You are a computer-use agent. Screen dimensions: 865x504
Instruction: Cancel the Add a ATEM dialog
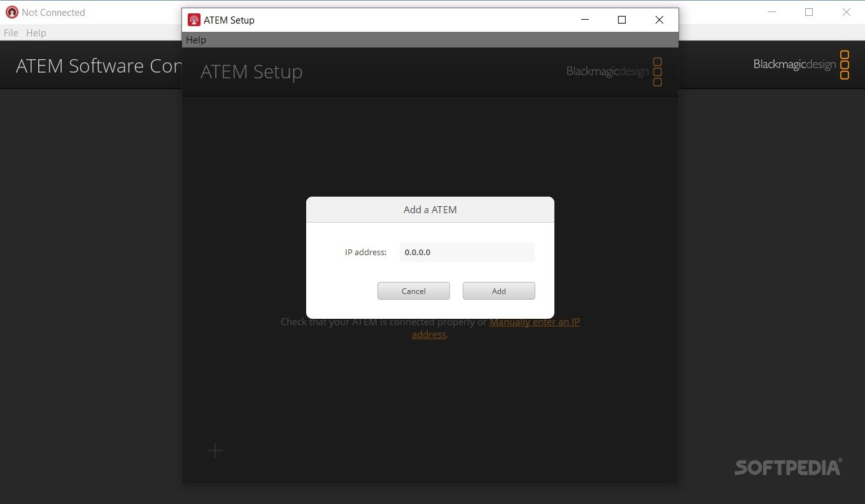[x=413, y=291]
